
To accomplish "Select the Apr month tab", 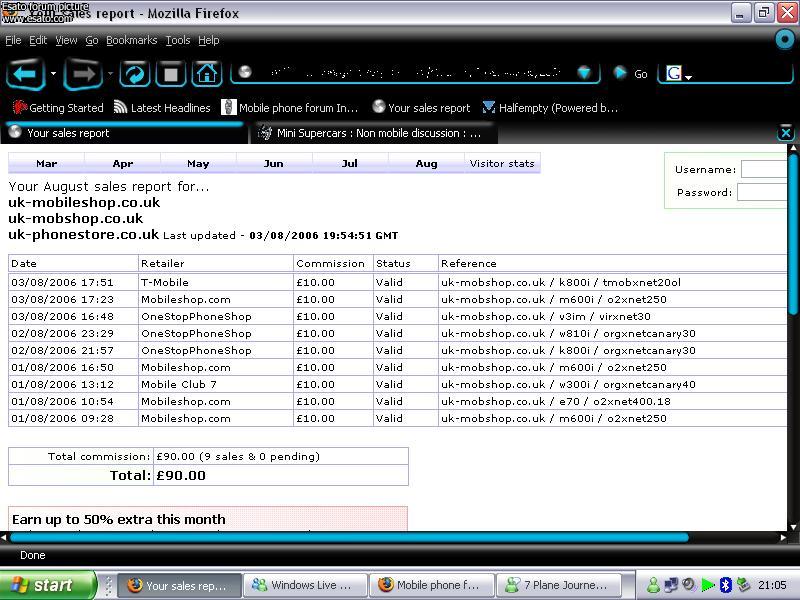I will click(122, 163).
